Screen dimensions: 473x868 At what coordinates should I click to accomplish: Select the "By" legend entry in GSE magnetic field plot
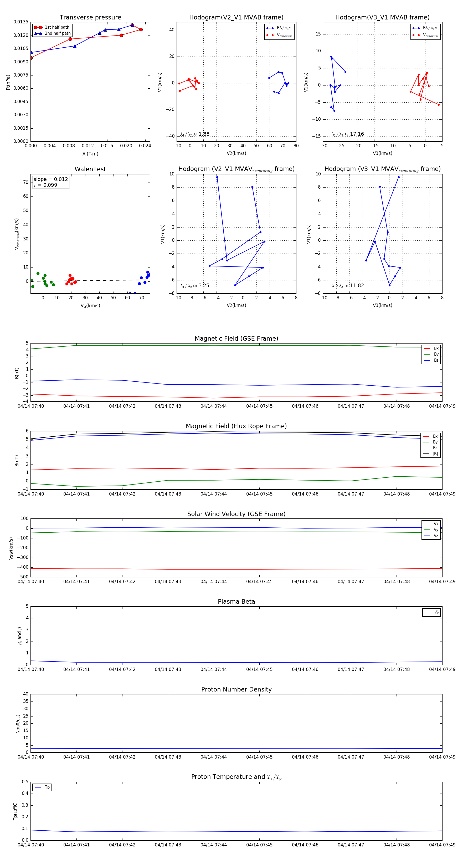click(x=431, y=354)
